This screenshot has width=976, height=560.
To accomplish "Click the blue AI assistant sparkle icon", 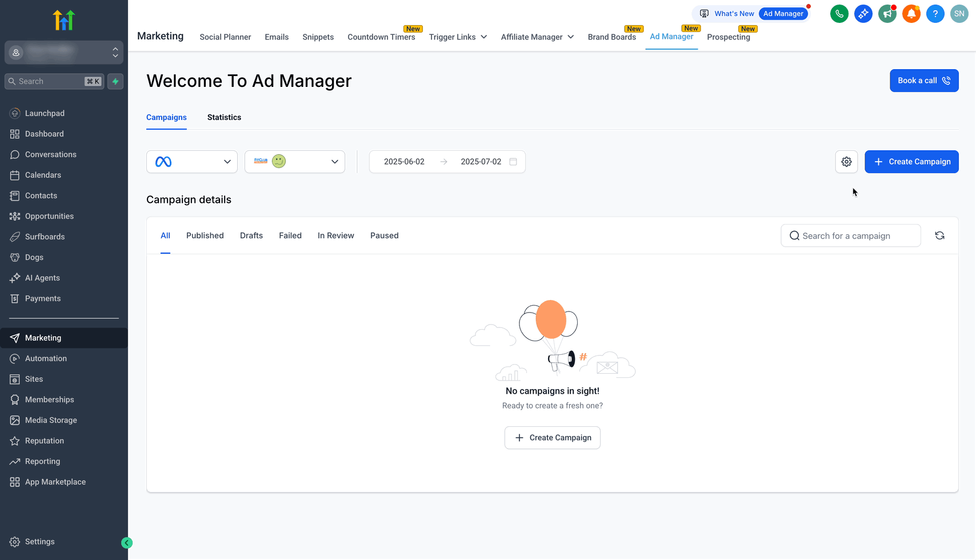I will pos(863,14).
